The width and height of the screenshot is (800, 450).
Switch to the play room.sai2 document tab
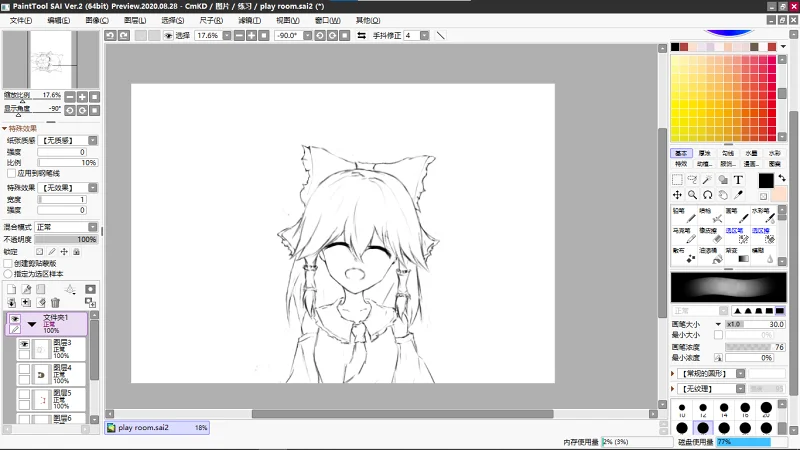coord(157,428)
